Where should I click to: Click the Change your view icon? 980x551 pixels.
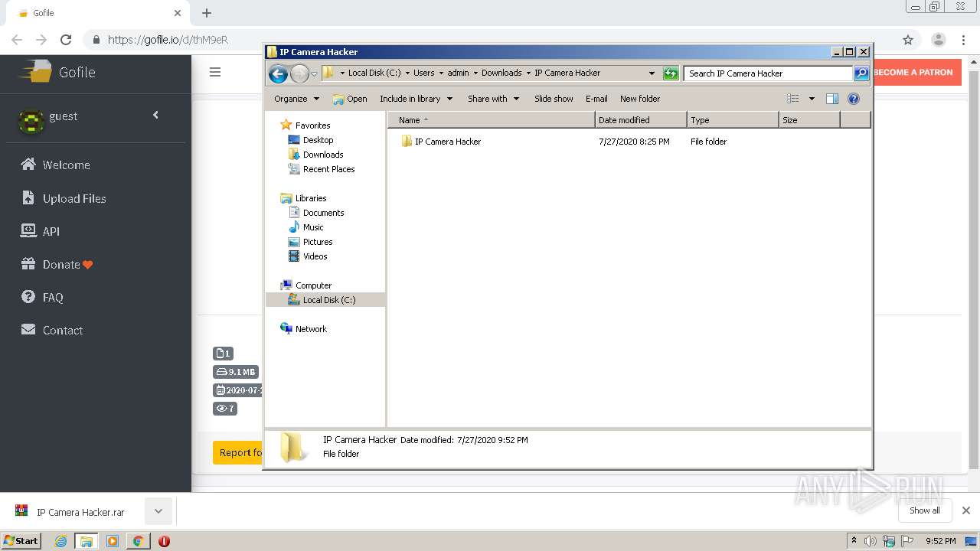793,99
